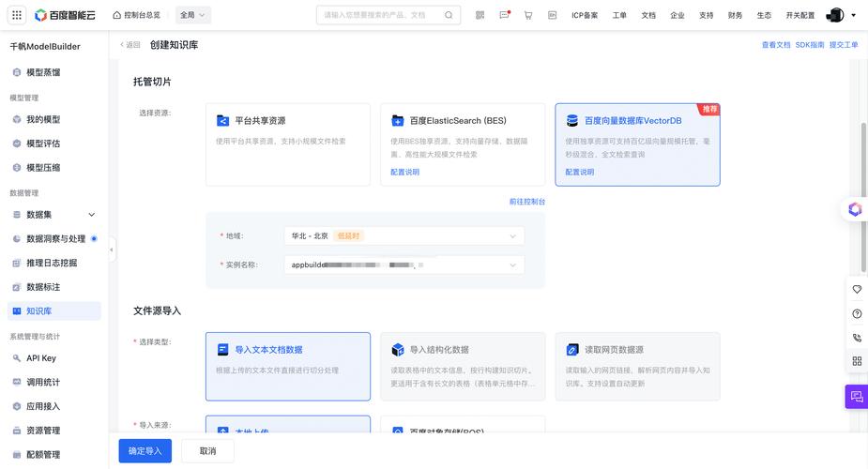The image size is (868, 469).
Task: Click 确定导入 button
Action: 145,451
